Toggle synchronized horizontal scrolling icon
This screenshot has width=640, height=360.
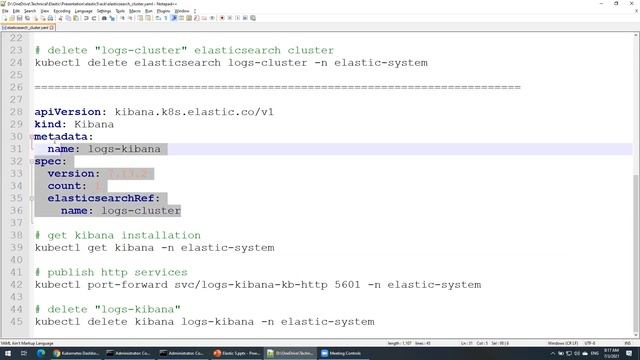[x=148, y=18]
